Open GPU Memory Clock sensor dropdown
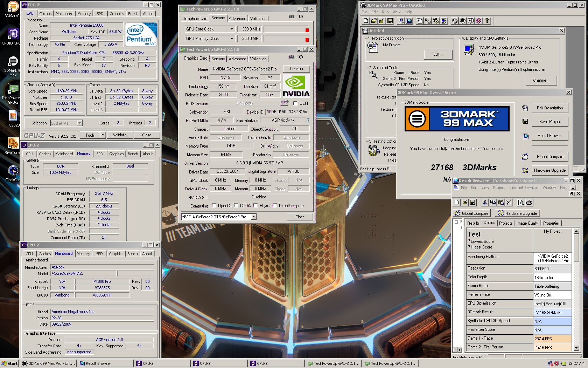 (x=232, y=39)
